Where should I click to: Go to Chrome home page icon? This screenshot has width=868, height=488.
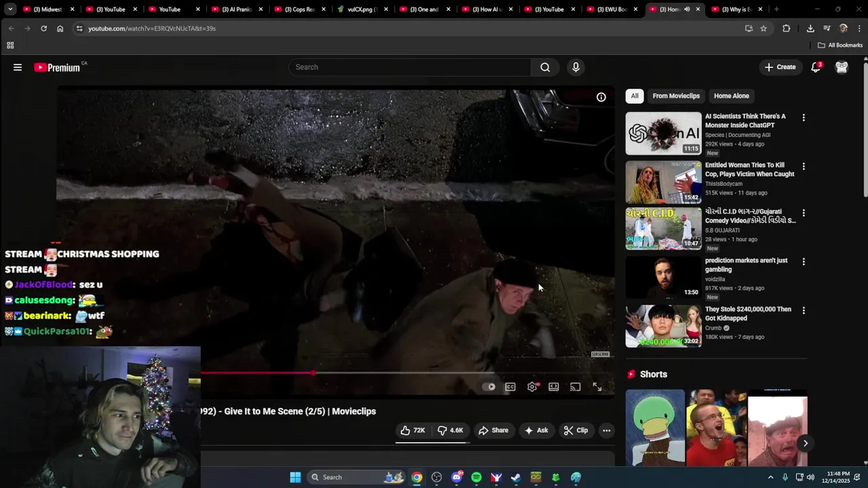coord(60,28)
